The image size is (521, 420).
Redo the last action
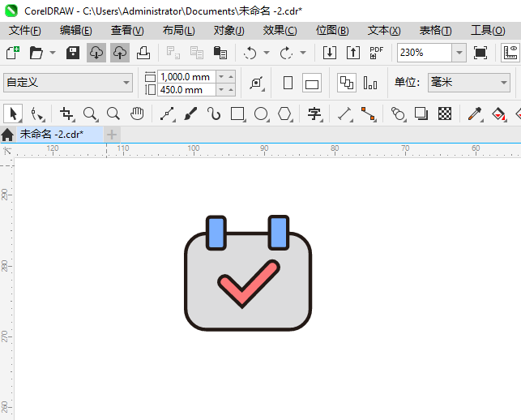[286, 53]
